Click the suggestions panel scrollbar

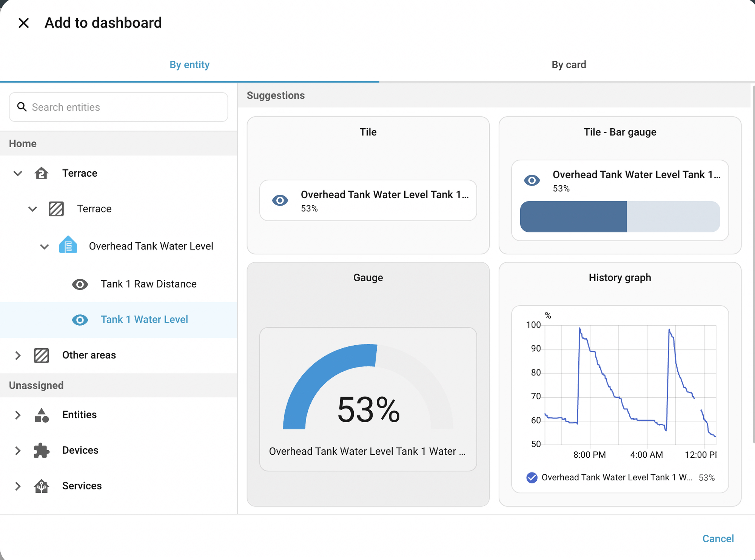tap(753, 264)
